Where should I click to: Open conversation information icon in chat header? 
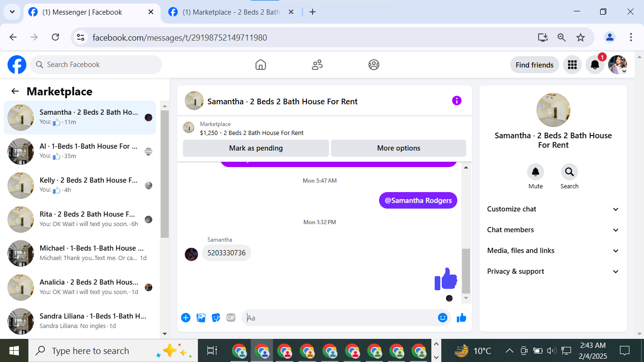pyautogui.click(x=457, y=101)
